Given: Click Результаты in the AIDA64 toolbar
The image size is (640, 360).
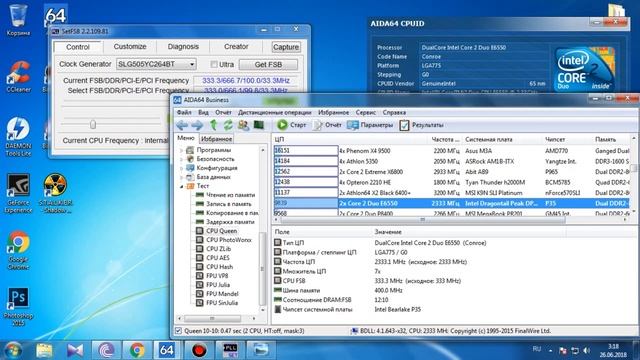Looking at the screenshot, I should pos(421,125).
